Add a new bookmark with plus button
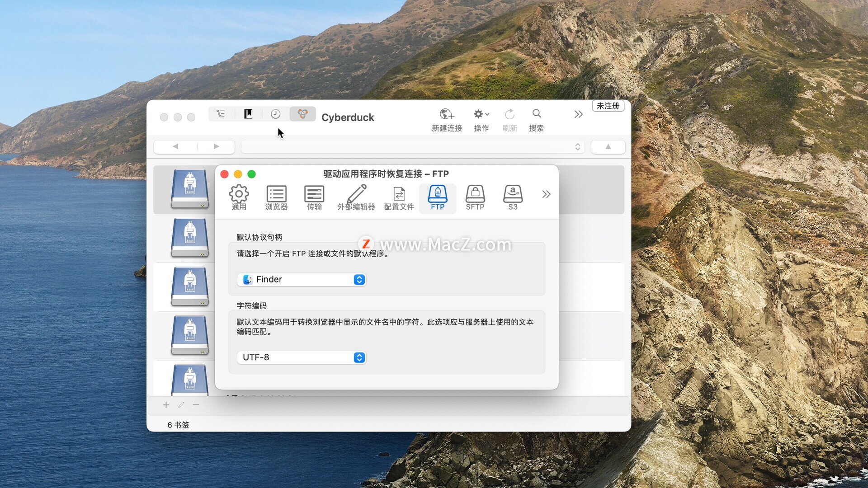Viewport: 868px width, 488px height. (x=166, y=405)
